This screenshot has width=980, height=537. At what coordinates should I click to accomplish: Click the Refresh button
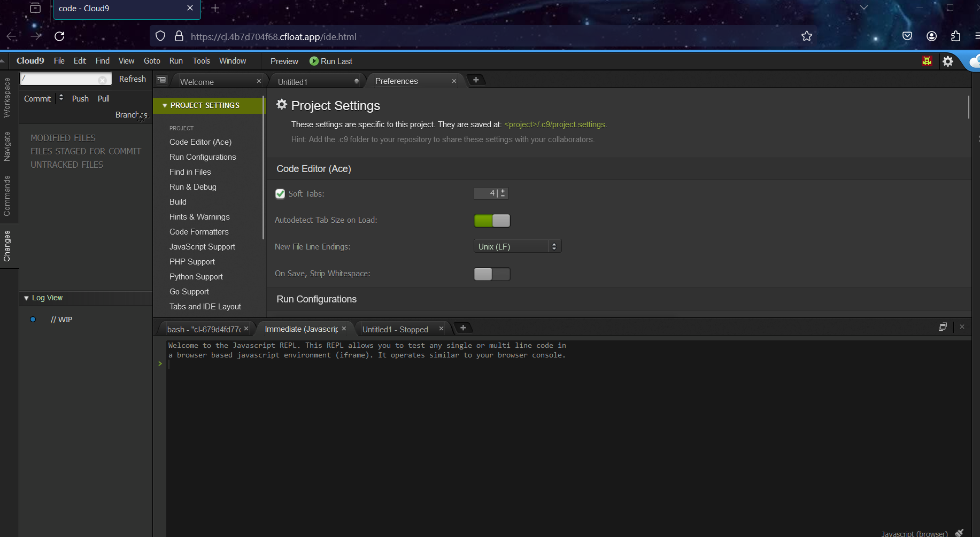point(133,79)
